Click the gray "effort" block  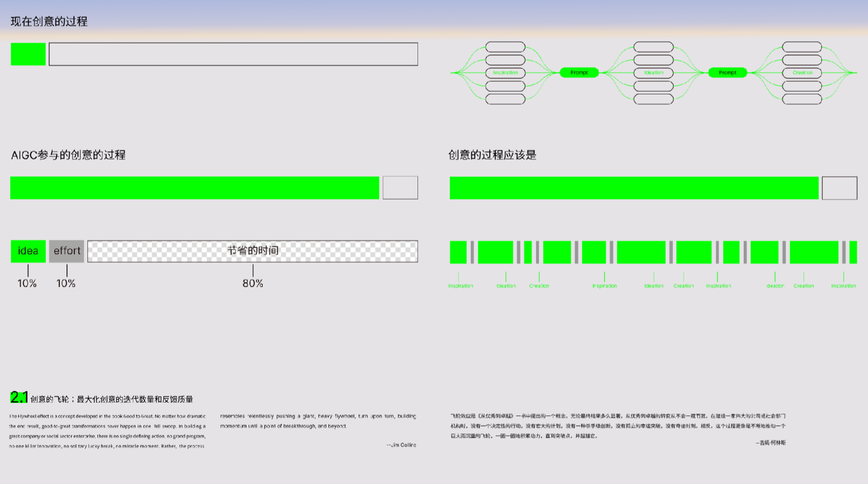click(x=67, y=251)
